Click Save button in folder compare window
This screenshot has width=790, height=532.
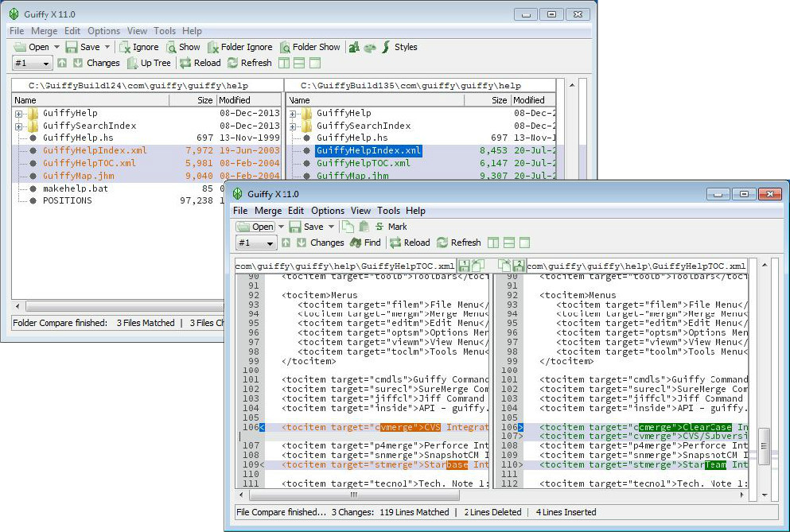coord(83,47)
